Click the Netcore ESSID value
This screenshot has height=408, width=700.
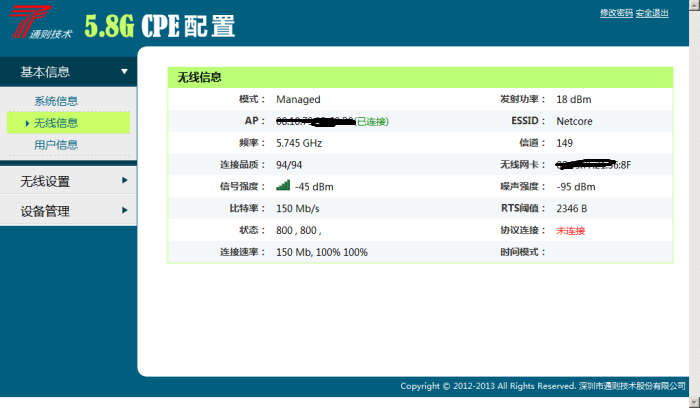coord(574,121)
